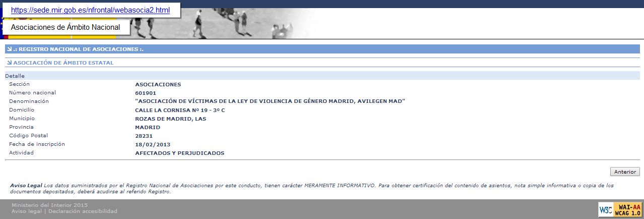Image resolution: width=644 pixels, height=219 pixels.
Task: Select the ASOCIACIÓN DE ÁMBITO ESTATAL heading
Action: [x=63, y=63]
